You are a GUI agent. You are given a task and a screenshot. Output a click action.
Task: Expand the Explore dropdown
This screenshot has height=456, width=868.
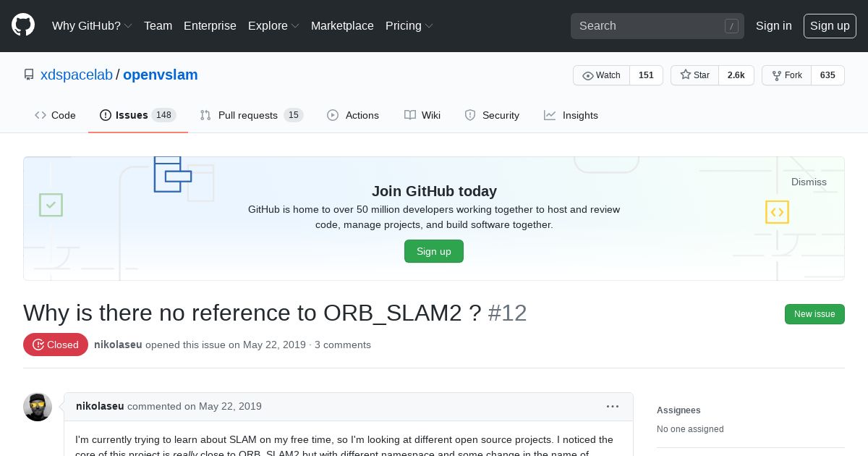coord(273,25)
